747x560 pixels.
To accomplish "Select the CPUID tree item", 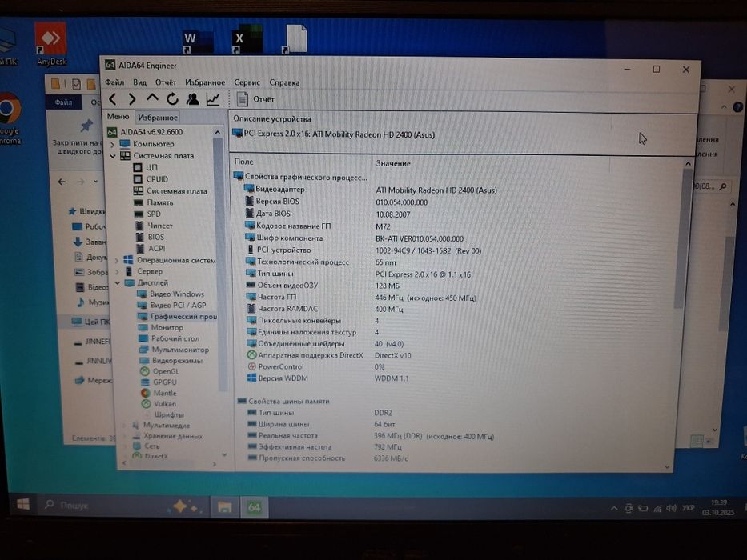I will pyautogui.click(x=151, y=179).
